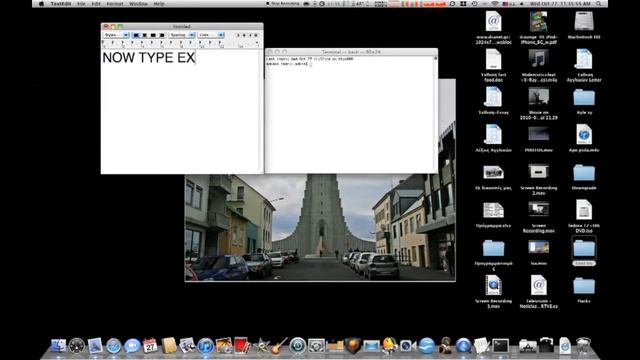The width and height of the screenshot is (640, 360).
Task: Open the TextEdit application menu
Action: click(61, 4)
